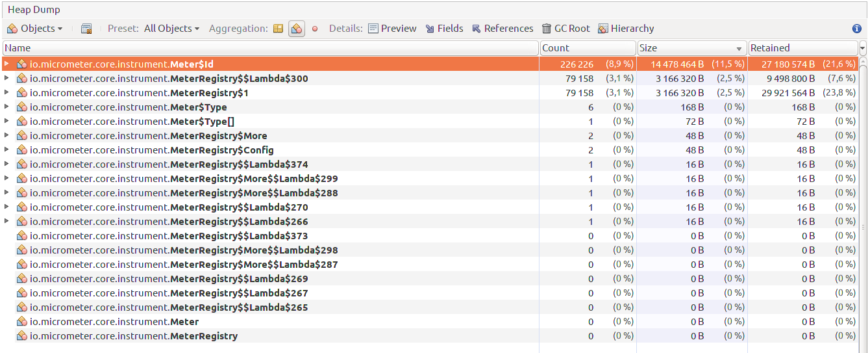
Task: Sort by the Count column header
Action: click(x=588, y=48)
